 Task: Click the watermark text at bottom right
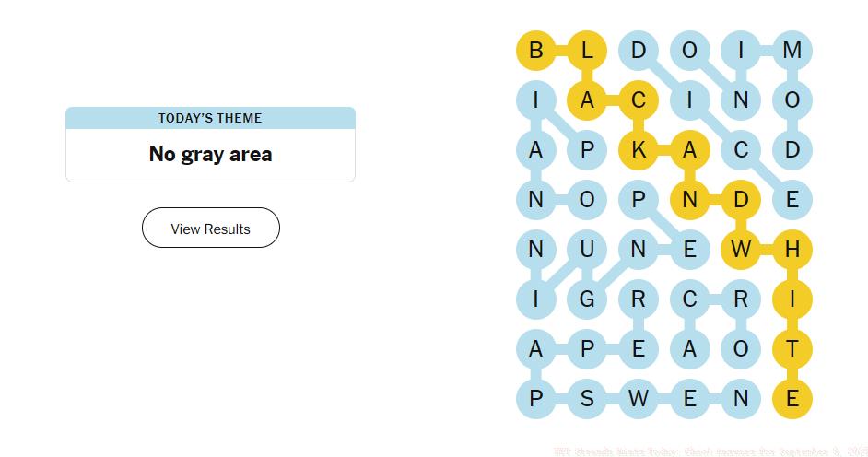tap(710, 451)
